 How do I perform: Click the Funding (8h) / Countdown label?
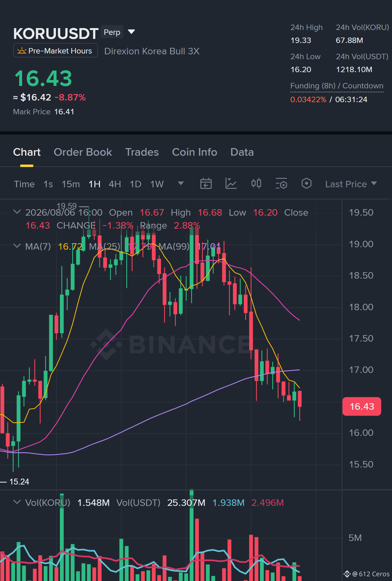(337, 86)
